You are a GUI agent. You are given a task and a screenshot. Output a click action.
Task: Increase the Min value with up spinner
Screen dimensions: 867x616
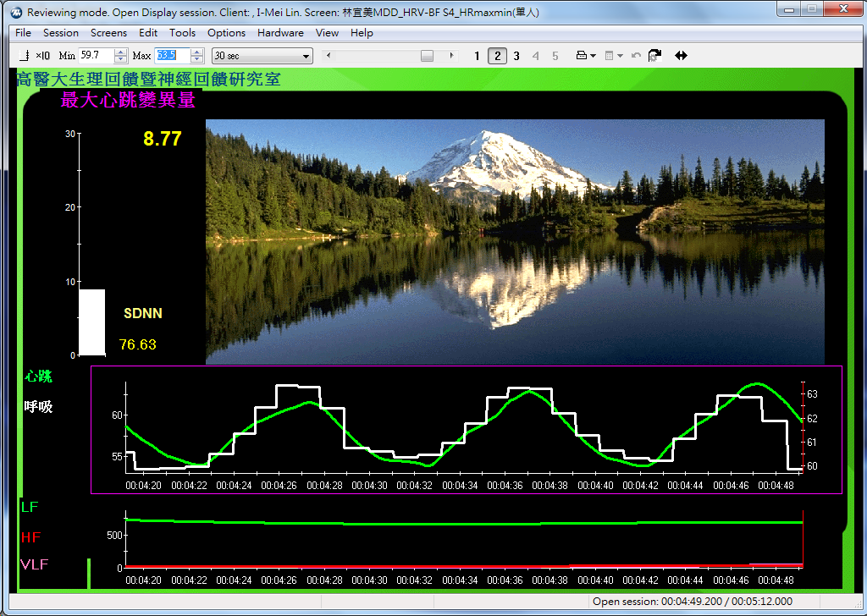click(120, 52)
